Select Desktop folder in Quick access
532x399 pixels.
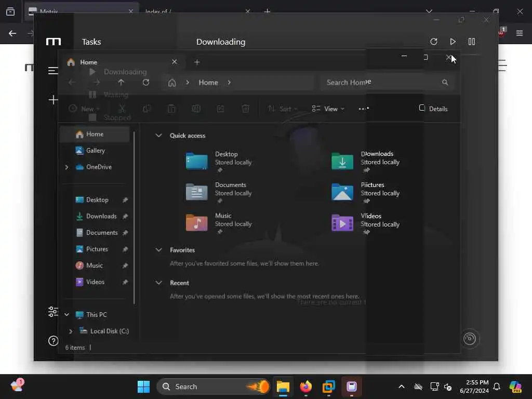pos(219,162)
